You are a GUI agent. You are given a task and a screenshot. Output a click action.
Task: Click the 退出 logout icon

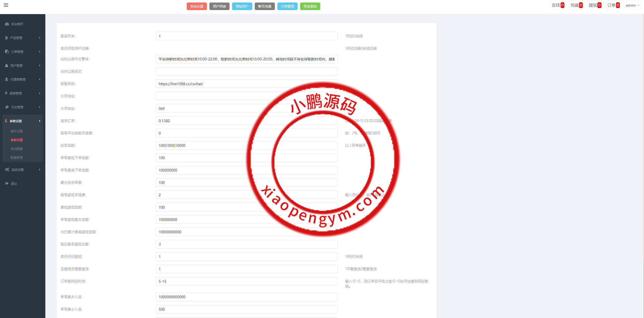click(x=7, y=183)
